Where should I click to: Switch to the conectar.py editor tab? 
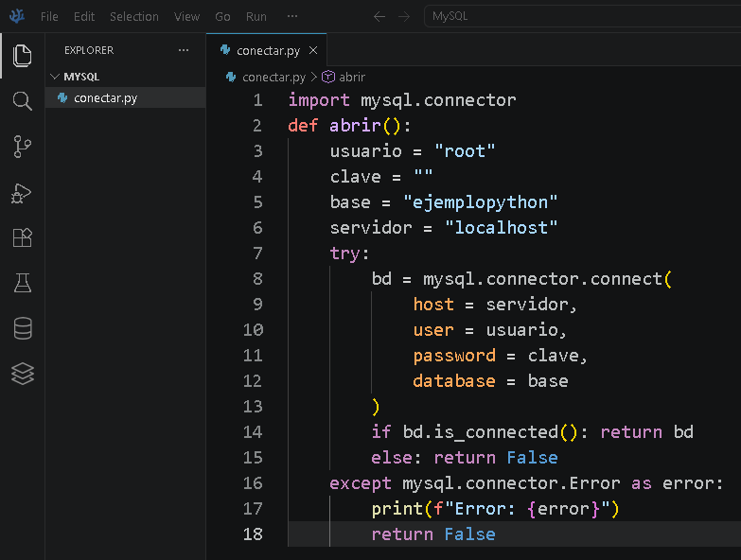[268, 50]
